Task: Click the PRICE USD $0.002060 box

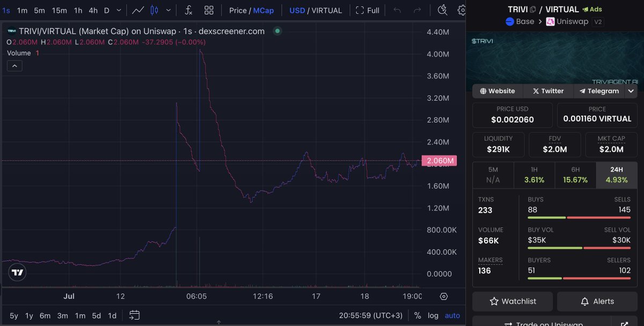Action: [x=513, y=115]
